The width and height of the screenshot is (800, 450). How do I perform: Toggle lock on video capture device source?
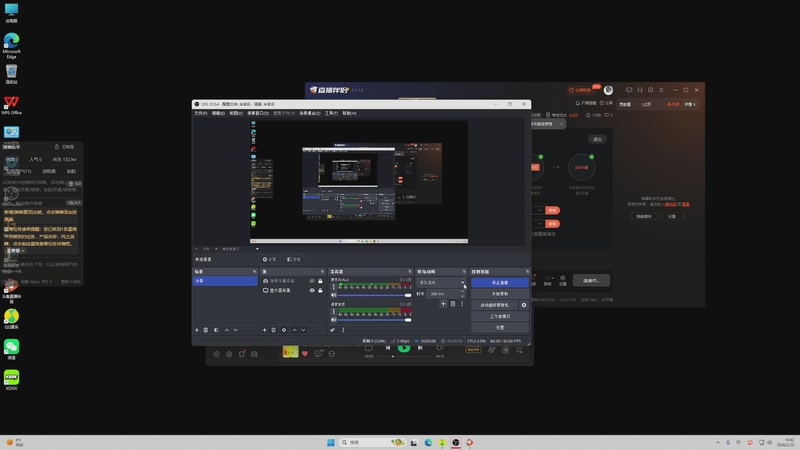pyautogui.click(x=320, y=281)
